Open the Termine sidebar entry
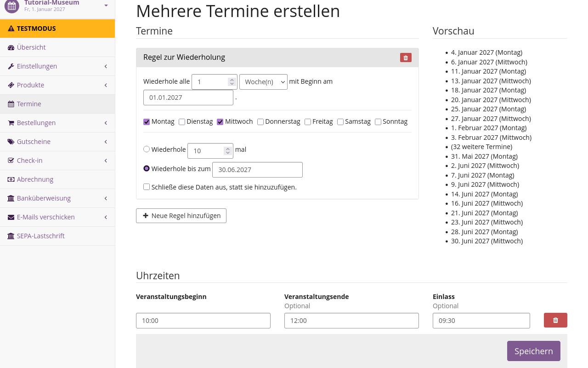Viewport: 588px width, 368px height. [x=57, y=104]
